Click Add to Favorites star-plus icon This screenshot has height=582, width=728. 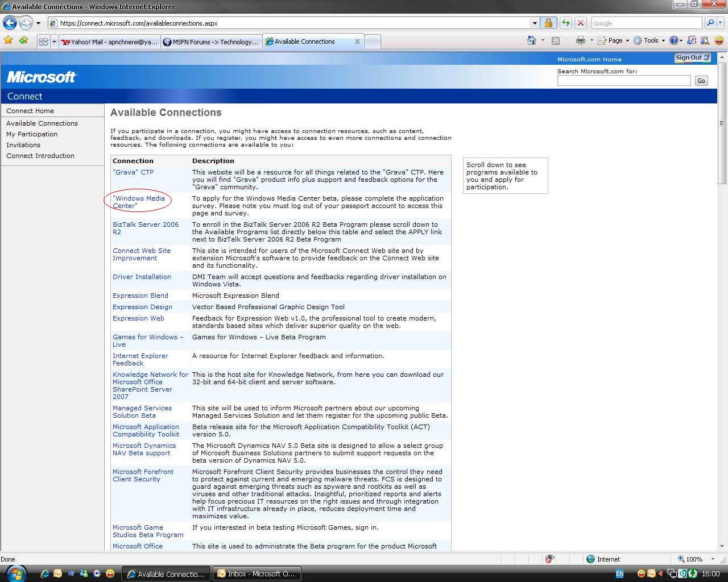click(x=23, y=40)
